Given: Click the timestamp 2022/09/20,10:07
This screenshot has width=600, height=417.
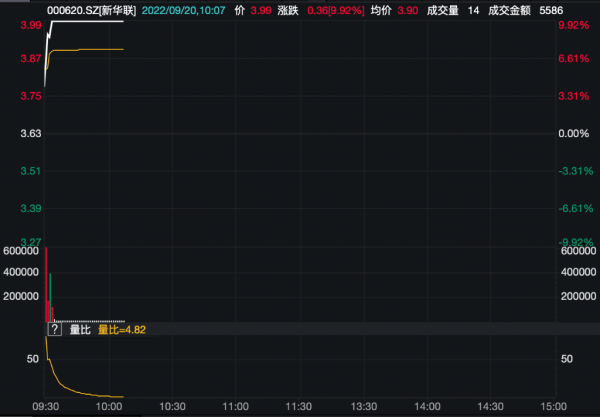Looking at the screenshot, I should click(x=183, y=10).
